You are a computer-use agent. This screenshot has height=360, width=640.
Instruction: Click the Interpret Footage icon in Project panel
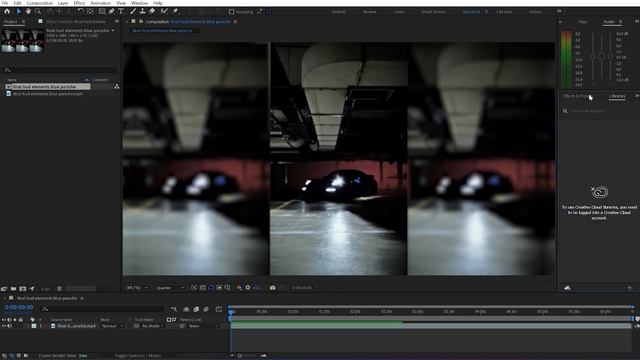[4, 289]
